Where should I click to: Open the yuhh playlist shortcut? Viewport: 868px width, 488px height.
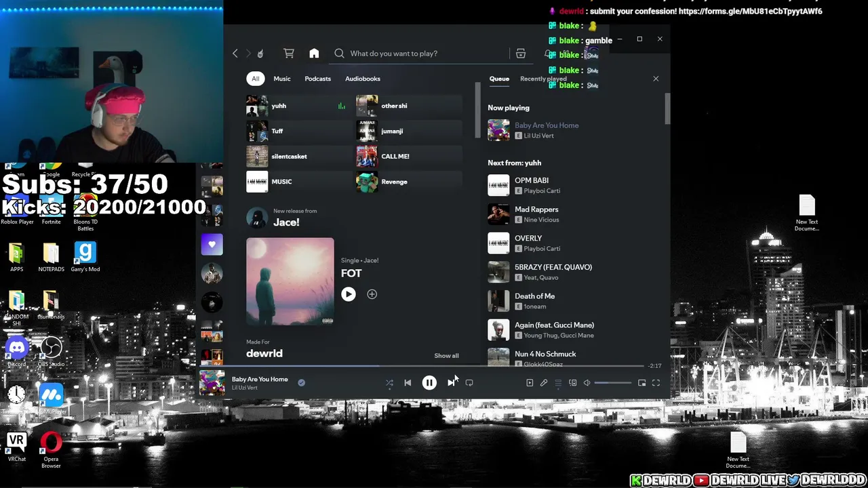coord(297,106)
